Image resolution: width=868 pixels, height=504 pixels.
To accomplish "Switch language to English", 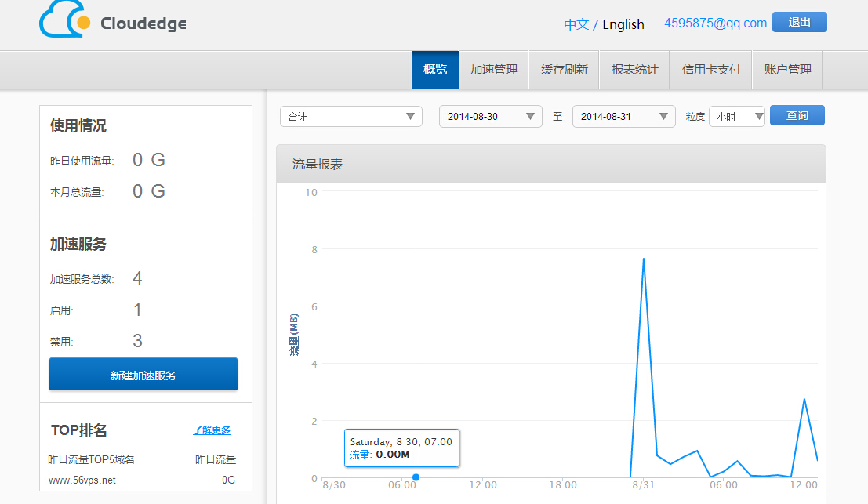I will pyautogui.click(x=623, y=24).
